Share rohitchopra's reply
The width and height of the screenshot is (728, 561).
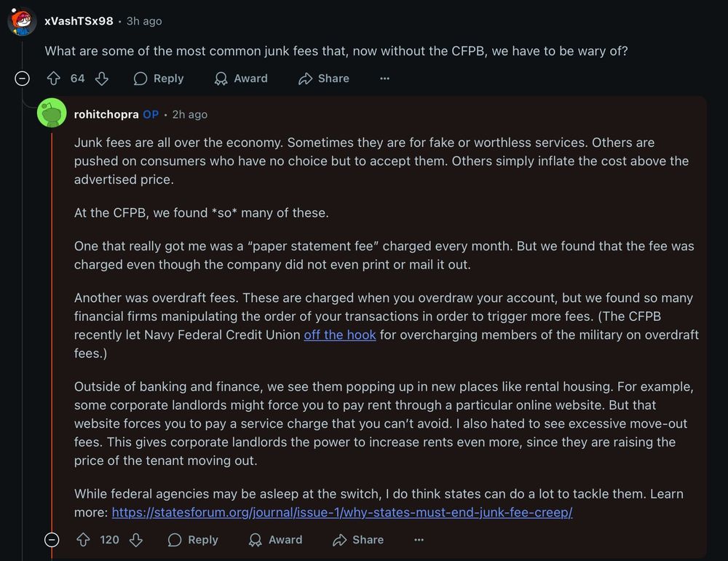(x=358, y=540)
